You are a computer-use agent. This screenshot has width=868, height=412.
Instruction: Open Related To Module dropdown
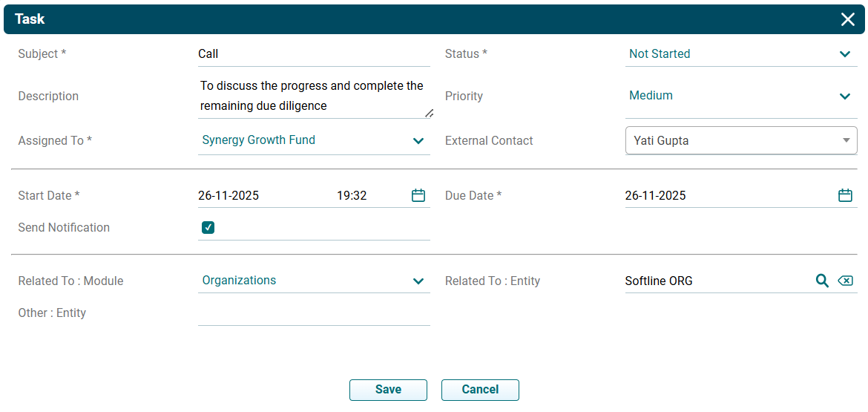pyautogui.click(x=418, y=281)
